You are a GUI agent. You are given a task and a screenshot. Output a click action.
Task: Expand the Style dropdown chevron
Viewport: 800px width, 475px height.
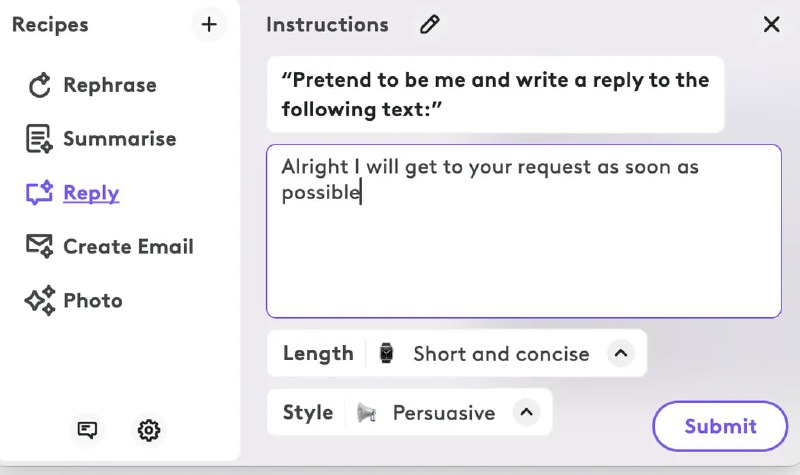pos(526,413)
